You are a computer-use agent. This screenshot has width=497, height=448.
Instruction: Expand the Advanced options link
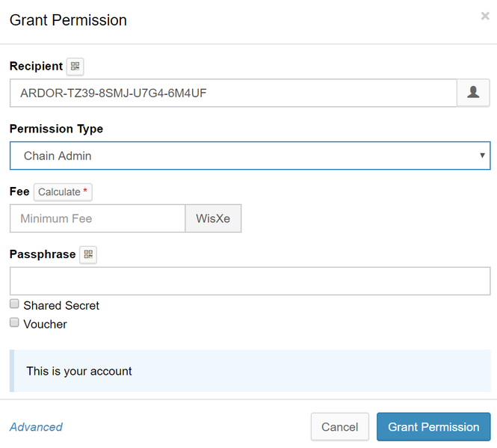[36, 427]
